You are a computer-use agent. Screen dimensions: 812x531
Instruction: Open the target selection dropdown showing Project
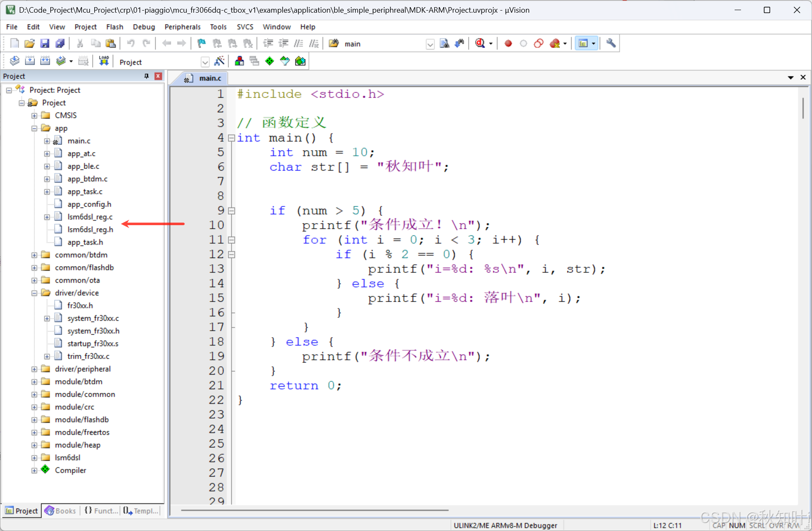[205, 62]
